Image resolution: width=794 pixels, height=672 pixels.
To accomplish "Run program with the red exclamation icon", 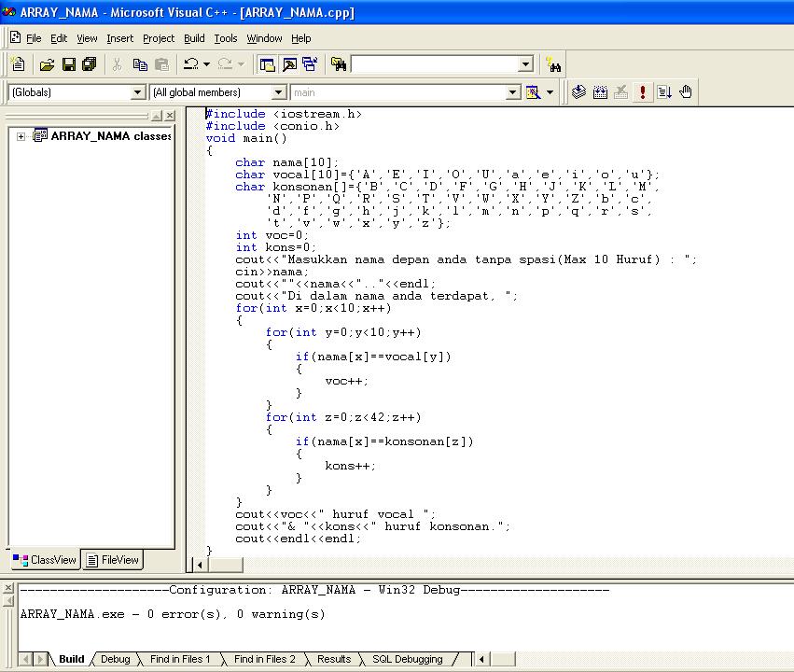I will [x=643, y=92].
